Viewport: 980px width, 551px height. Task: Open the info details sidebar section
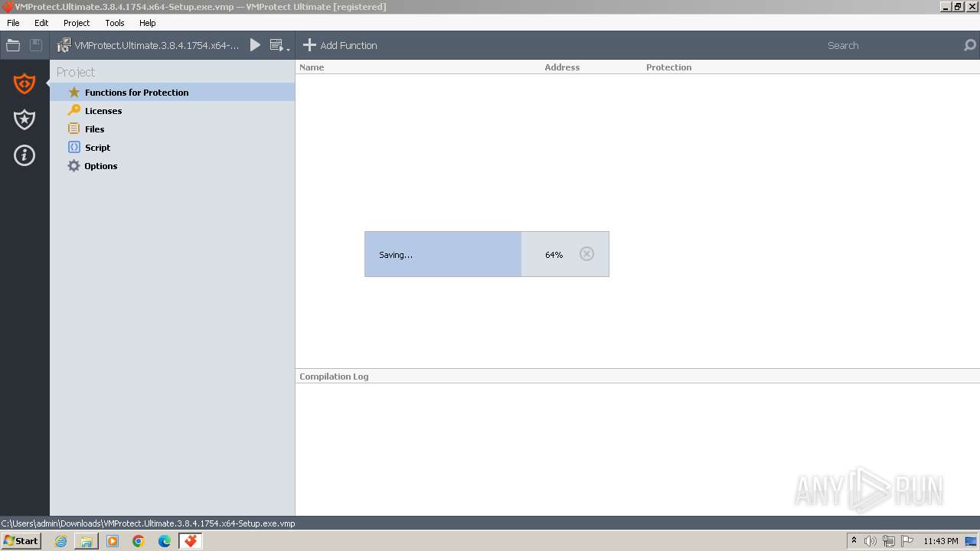[24, 155]
